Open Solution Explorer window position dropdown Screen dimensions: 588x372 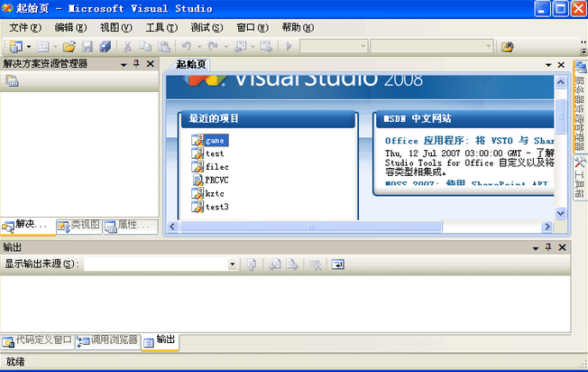[124, 65]
